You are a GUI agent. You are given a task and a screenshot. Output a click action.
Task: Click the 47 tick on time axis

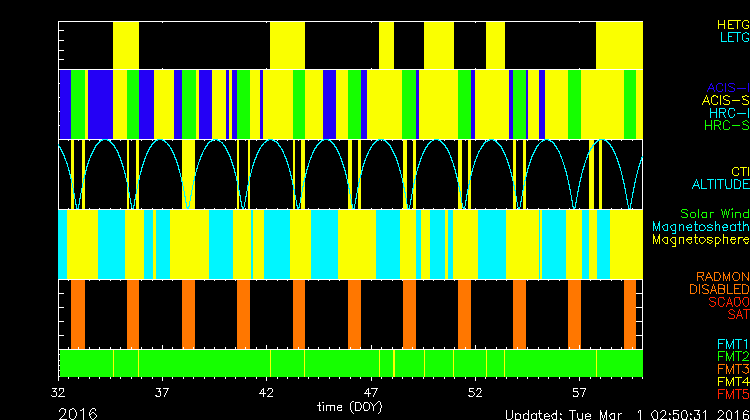tap(371, 394)
